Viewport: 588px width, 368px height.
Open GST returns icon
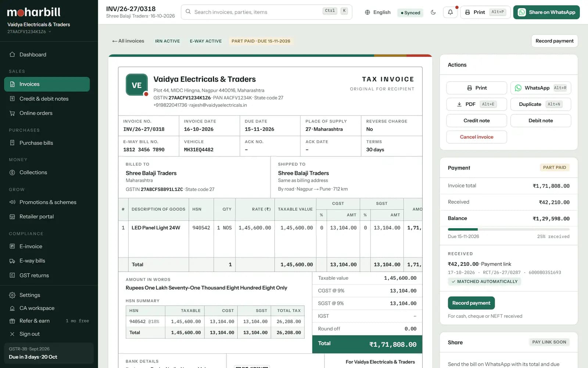12,275
